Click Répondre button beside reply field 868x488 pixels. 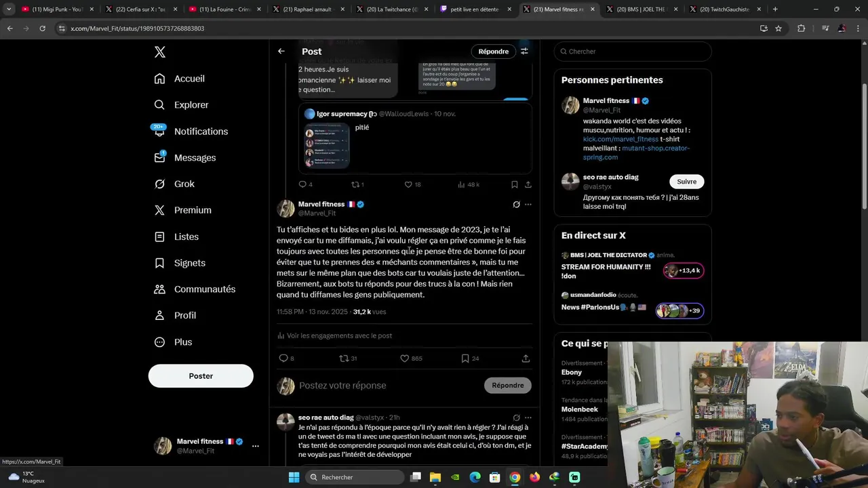coord(508,386)
